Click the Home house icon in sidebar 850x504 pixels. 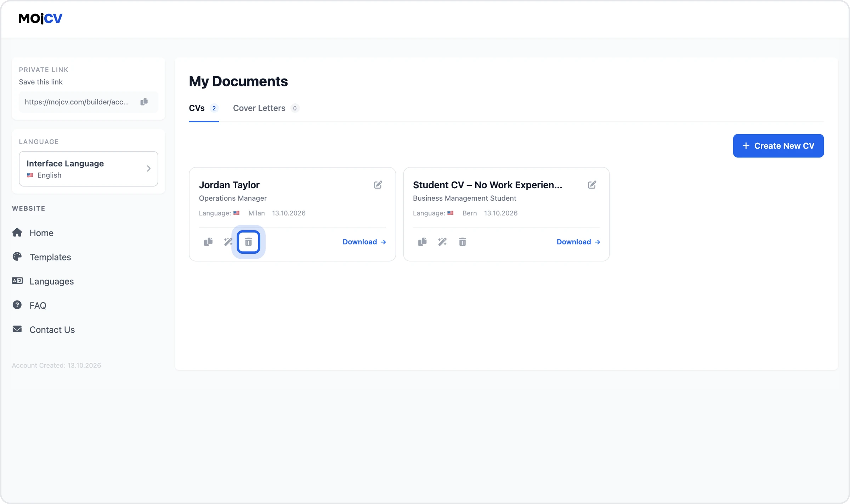tap(17, 233)
